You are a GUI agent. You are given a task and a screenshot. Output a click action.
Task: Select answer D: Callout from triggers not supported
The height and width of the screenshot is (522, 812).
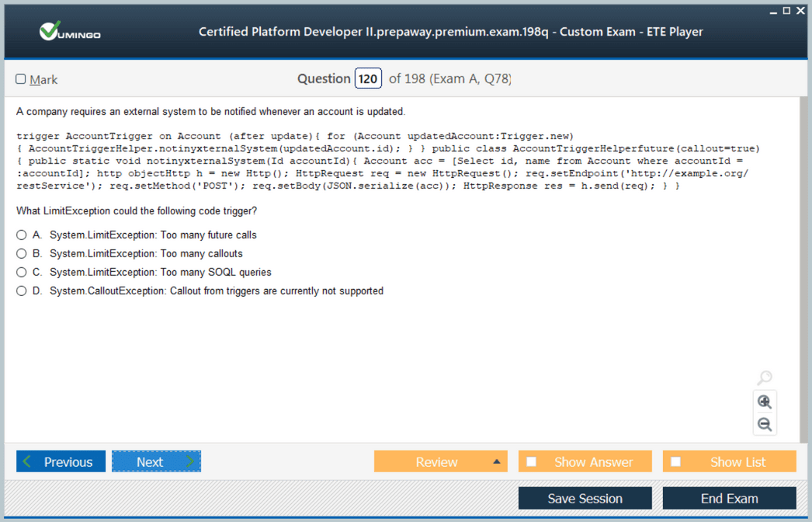click(x=21, y=291)
